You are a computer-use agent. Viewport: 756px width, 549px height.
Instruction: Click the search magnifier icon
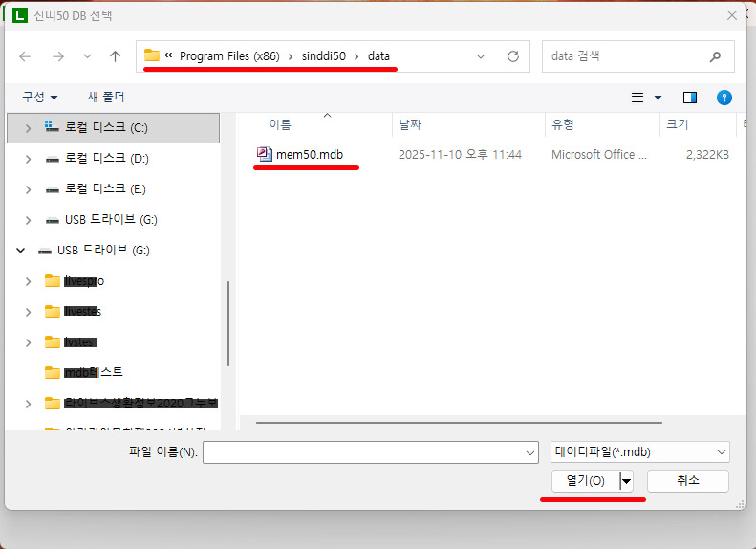point(717,56)
